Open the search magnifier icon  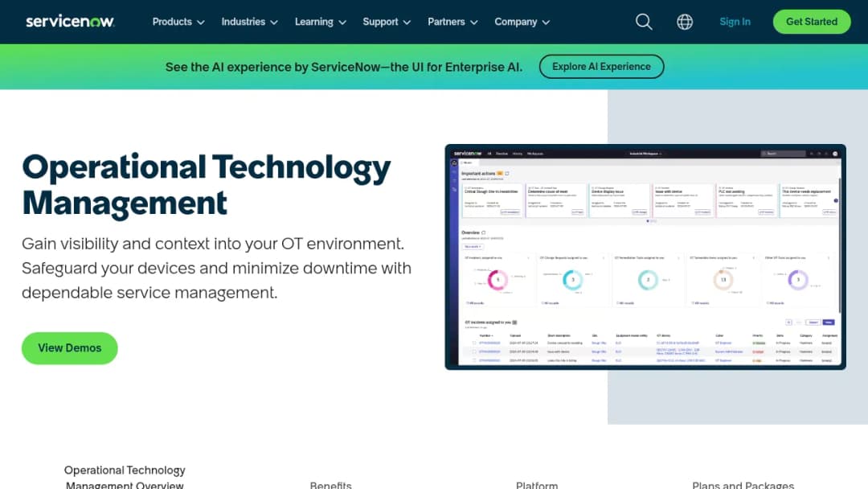coord(644,22)
